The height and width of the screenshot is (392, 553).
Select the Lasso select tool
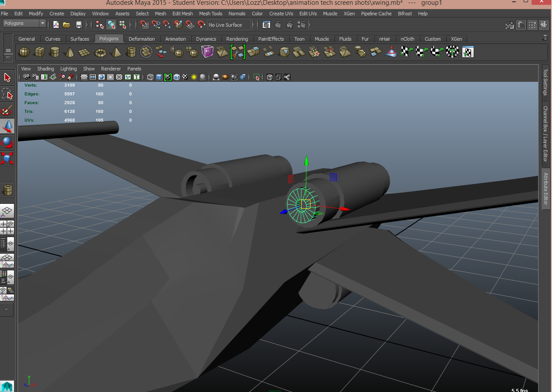(7, 94)
